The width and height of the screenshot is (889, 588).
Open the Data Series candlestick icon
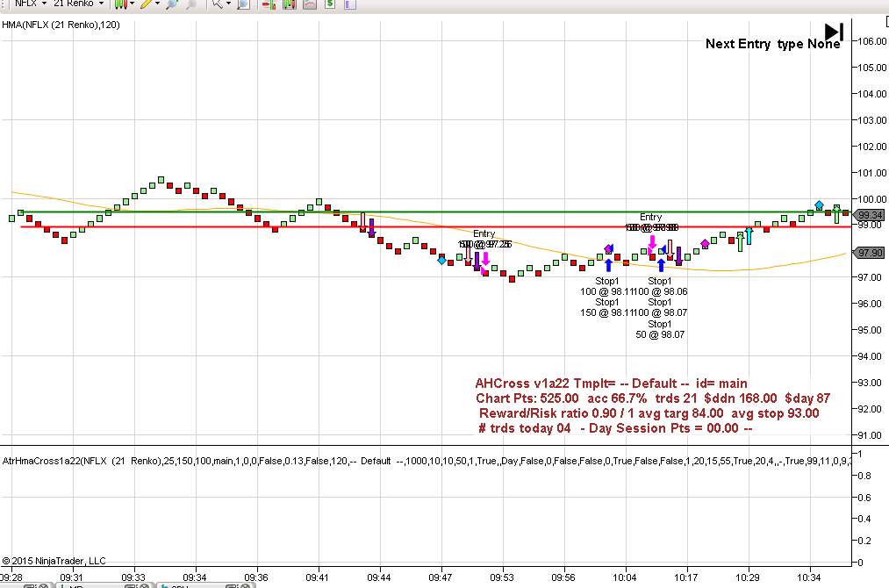(289, 4)
